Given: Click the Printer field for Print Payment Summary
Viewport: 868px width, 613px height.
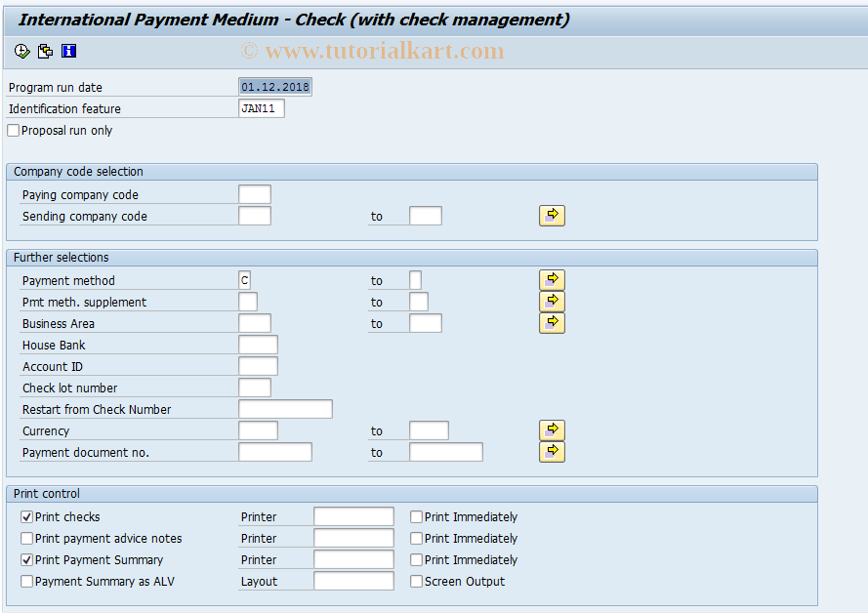Looking at the screenshot, I should click(x=353, y=560).
